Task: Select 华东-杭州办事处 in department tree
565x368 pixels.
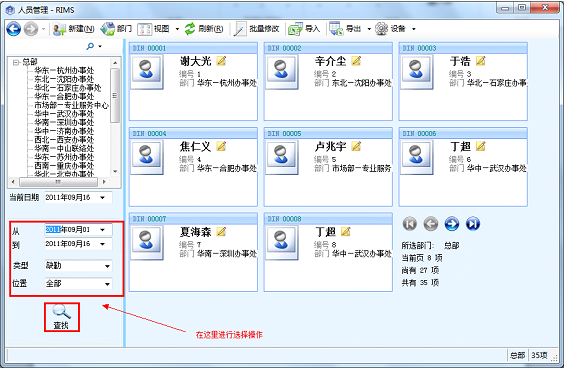Action: point(64,71)
